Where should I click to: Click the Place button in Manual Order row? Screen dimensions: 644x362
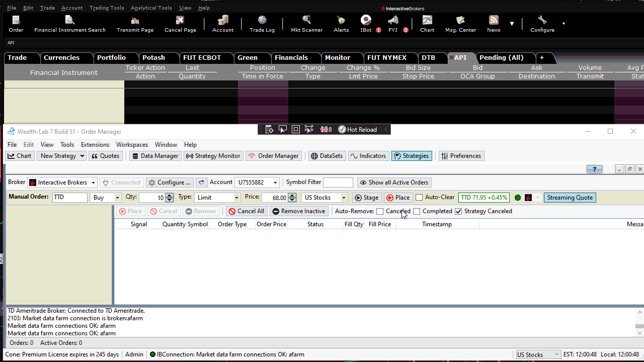pos(398,198)
